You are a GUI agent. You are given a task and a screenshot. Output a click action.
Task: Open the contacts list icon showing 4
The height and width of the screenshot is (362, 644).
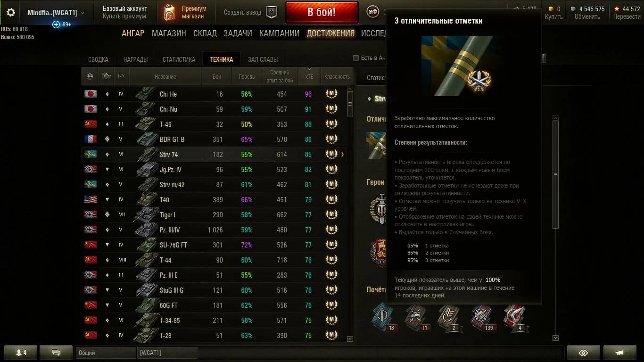coord(21,353)
